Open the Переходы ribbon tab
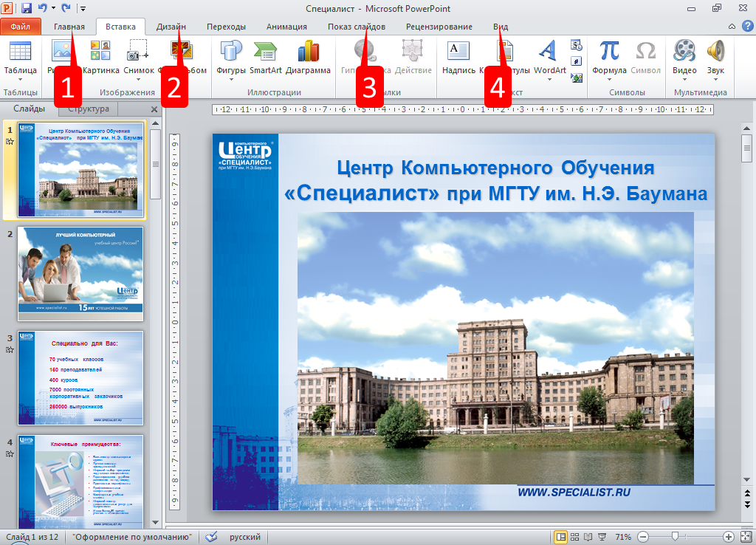The height and width of the screenshot is (545, 756). (x=226, y=27)
